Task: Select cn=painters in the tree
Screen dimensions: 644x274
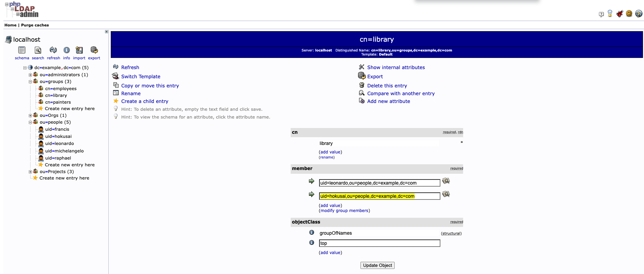Action: (x=58, y=102)
